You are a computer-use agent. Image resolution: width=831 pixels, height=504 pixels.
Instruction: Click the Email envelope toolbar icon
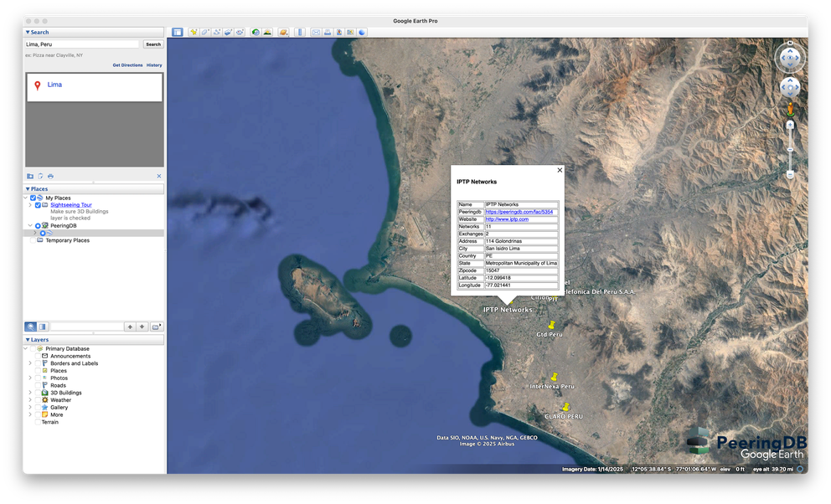(x=316, y=33)
